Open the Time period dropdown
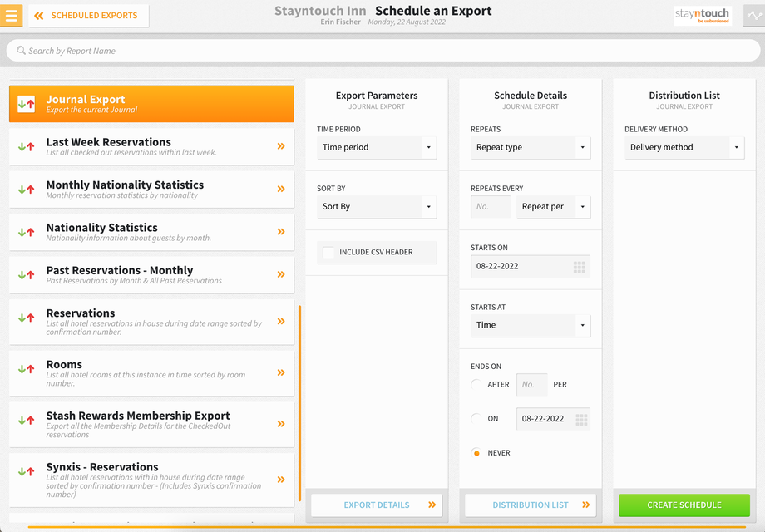 pos(377,147)
